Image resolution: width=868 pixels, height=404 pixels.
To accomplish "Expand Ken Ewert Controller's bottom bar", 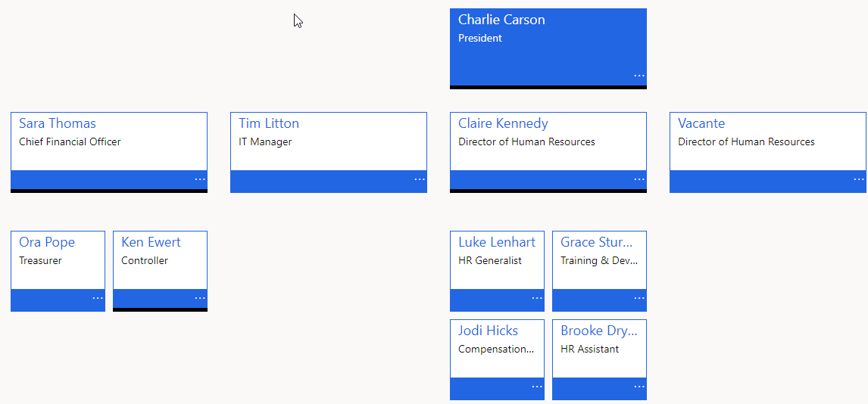I will pyautogui.click(x=160, y=309).
